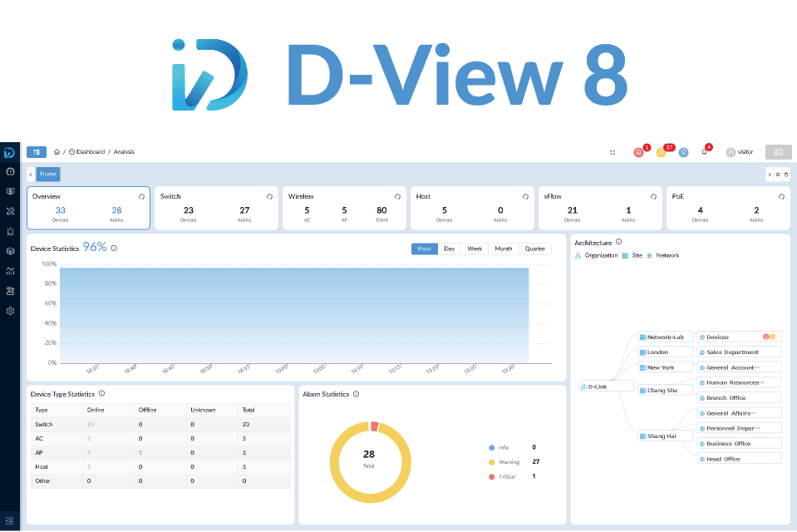Refresh the Switch card

point(270,196)
